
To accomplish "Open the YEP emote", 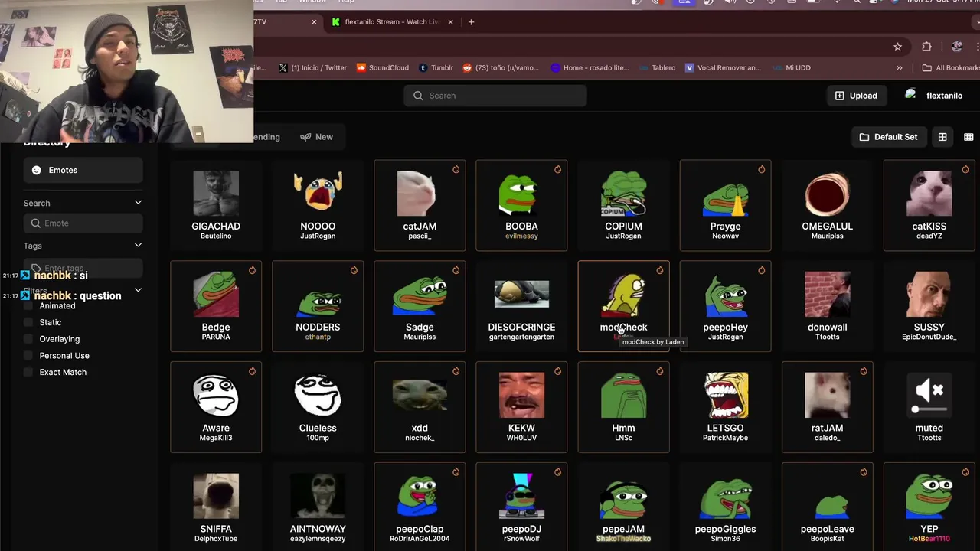I will tap(929, 507).
